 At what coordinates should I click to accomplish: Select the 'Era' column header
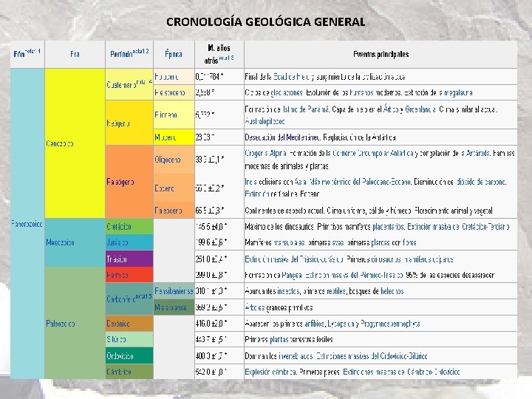click(75, 54)
